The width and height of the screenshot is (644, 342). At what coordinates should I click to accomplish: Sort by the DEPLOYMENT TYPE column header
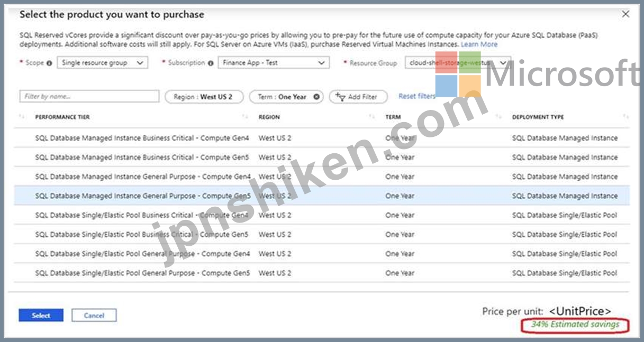pyautogui.click(x=538, y=117)
